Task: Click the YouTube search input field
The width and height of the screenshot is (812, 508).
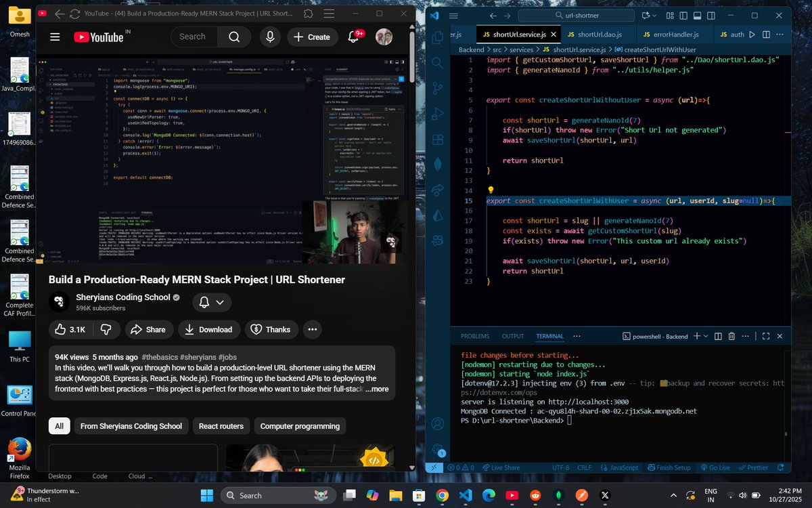Action: tap(196, 37)
